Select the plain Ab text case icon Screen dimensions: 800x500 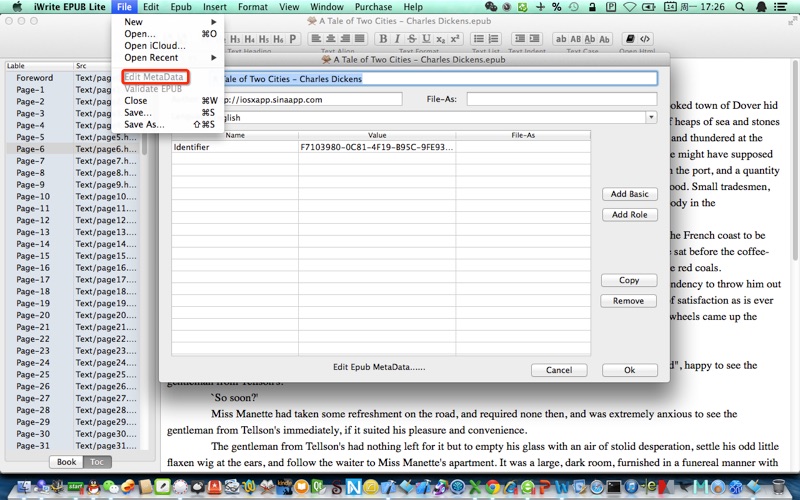(605, 39)
